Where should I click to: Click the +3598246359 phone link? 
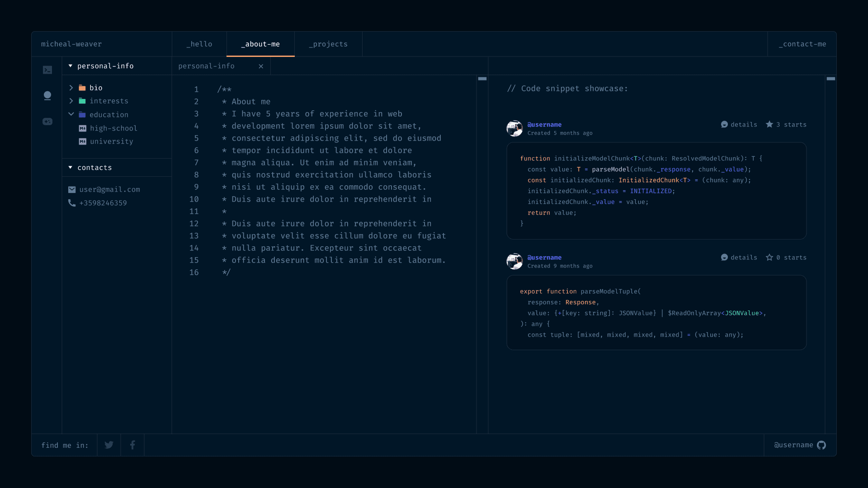103,203
